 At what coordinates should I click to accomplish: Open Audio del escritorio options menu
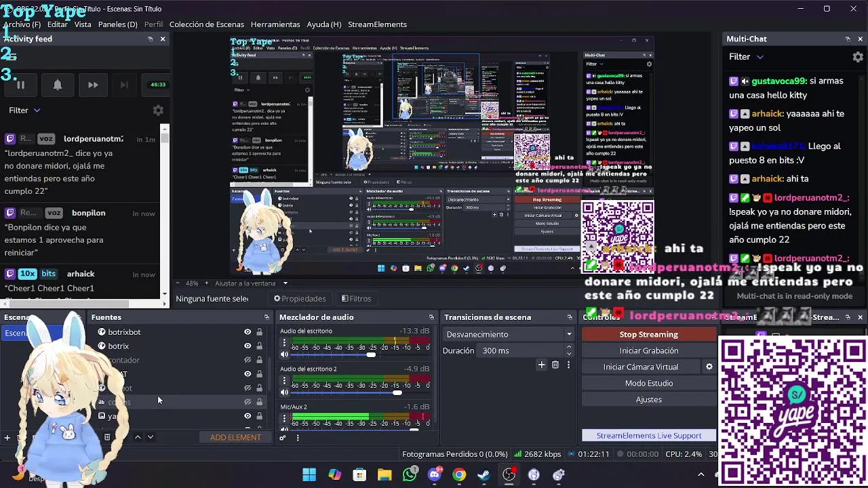click(x=284, y=344)
